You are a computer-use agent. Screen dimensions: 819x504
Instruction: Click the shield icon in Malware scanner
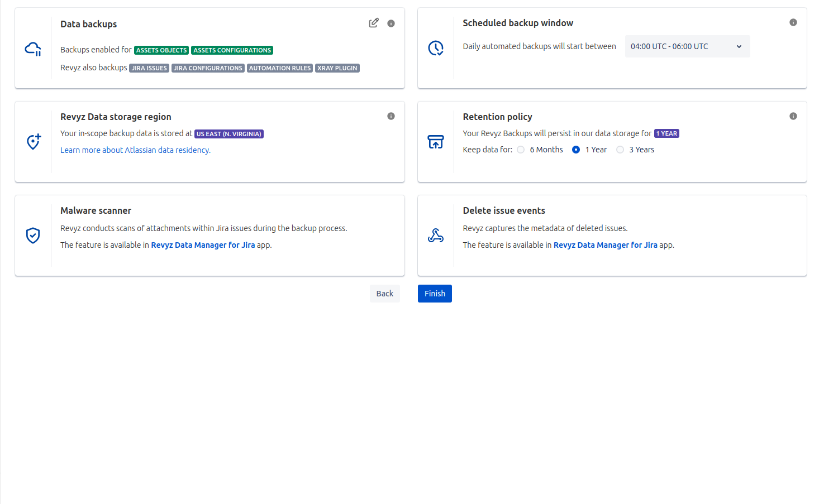pos(33,236)
